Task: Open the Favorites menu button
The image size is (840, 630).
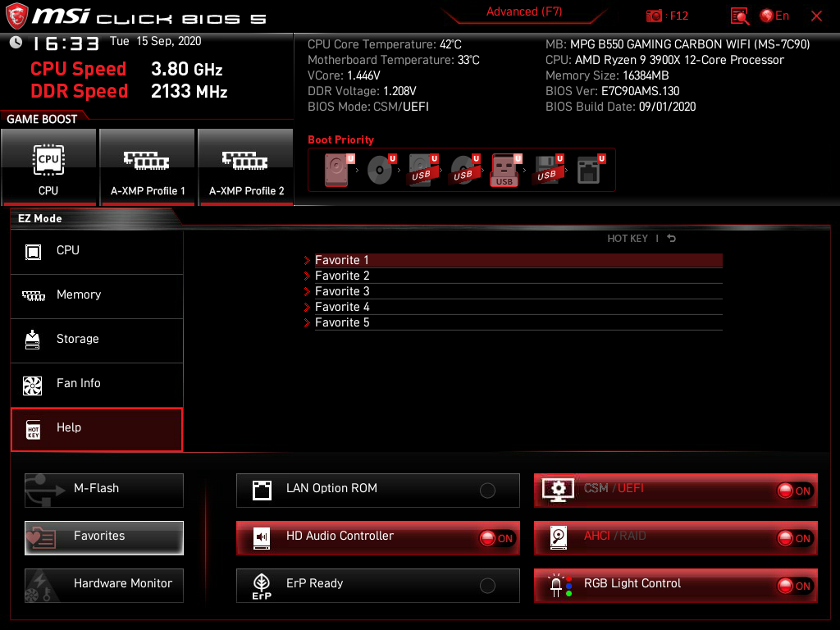Action: [x=104, y=538]
